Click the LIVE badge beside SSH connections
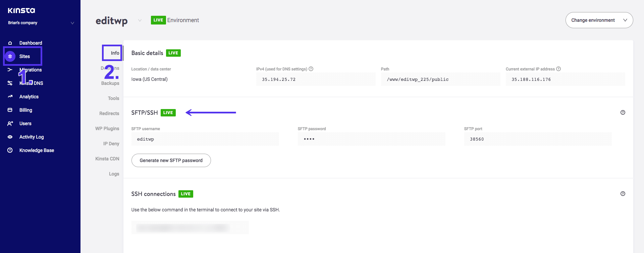Screen dimensions: 644x253 click(186, 194)
